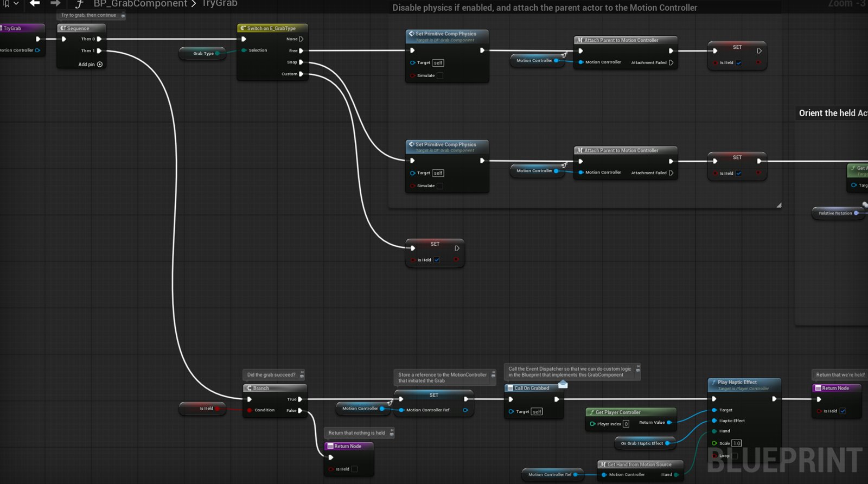Select the Grab Type variable node
Screen dimensions: 868x484
[202, 54]
